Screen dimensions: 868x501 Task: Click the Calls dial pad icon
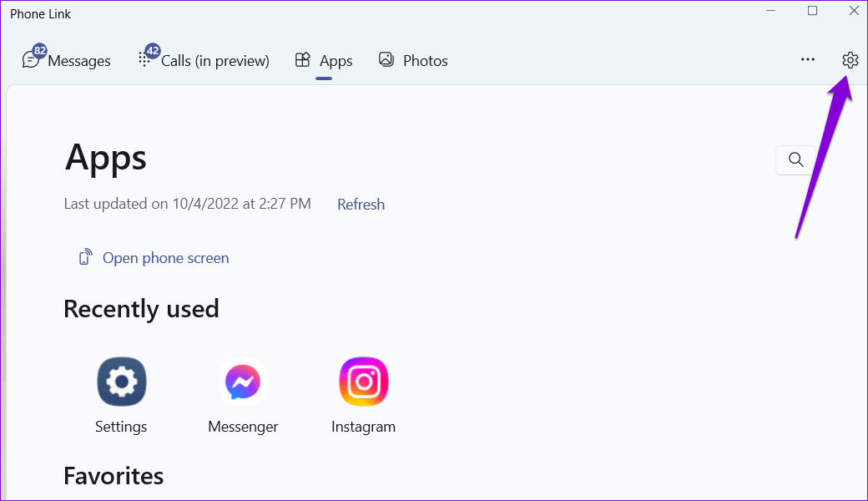(x=144, y=60)
